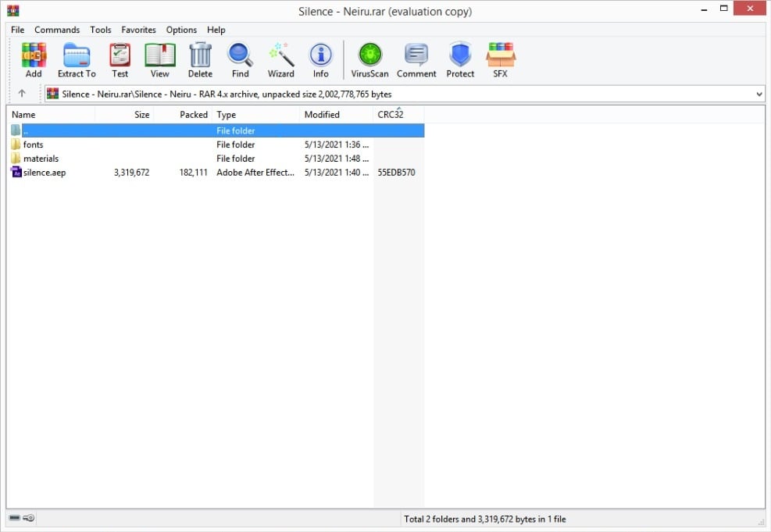Image resolution: width=771 pixels, height=532 pixels.
Task: Sort by the Type column header
Action: [x=256, y=115]
